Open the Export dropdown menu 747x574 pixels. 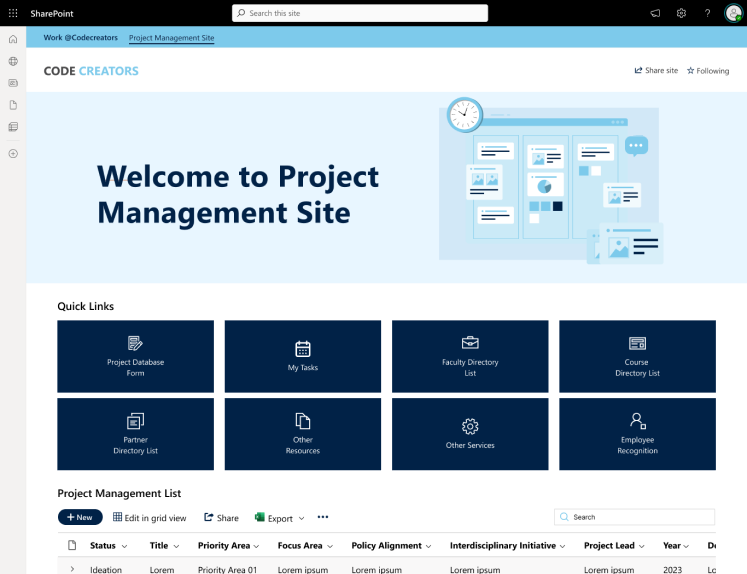(x=280, y=518)
